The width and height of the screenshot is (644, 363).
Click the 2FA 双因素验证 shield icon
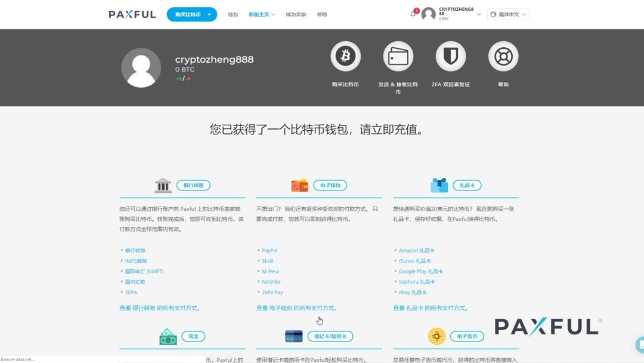pyautogui.click(x=450, y=55)
